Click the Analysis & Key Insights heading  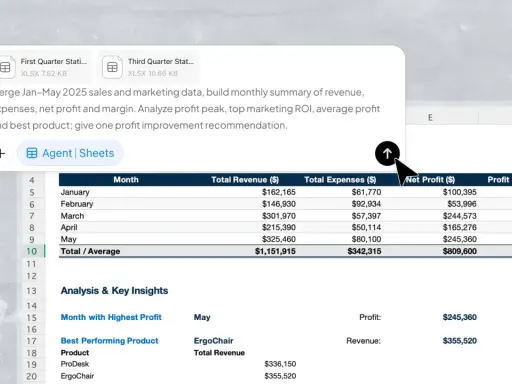point(114,291)
